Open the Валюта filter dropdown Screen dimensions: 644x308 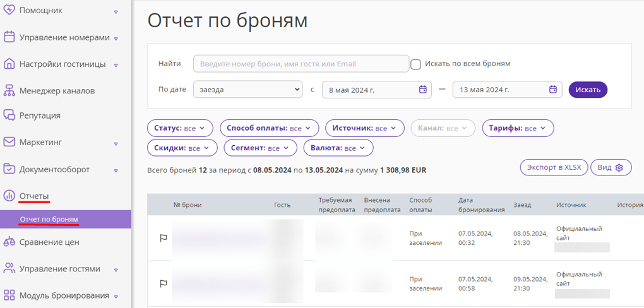point(338,148)
